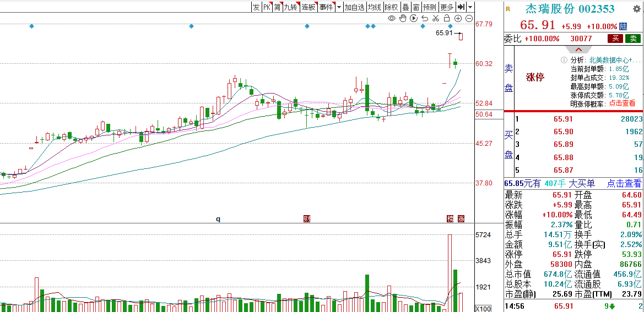This screenshot has height=312, width=644.
Task: Click buy level 4 price 65.88
Action: (563, 157)
